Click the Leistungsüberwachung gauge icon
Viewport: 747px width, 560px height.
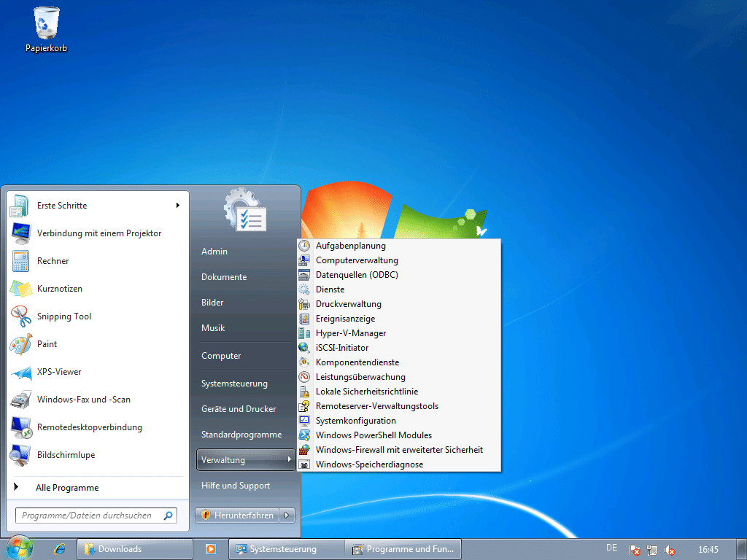(x=304, y=377)
